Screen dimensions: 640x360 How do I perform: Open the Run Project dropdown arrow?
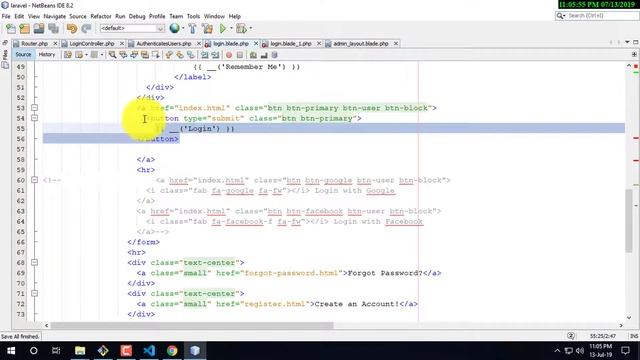click(x=231, y=28)
